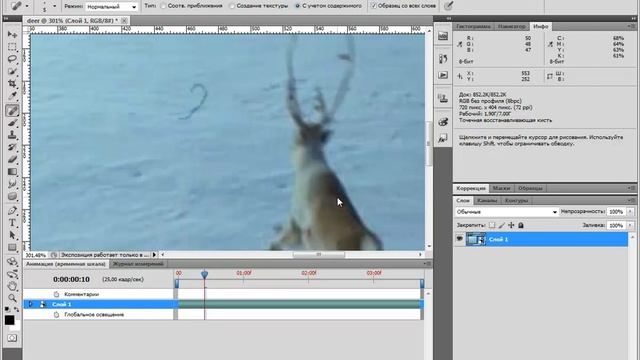
Task: Select radio 'Соотв. приближения'
Action: tap(163, 6)
